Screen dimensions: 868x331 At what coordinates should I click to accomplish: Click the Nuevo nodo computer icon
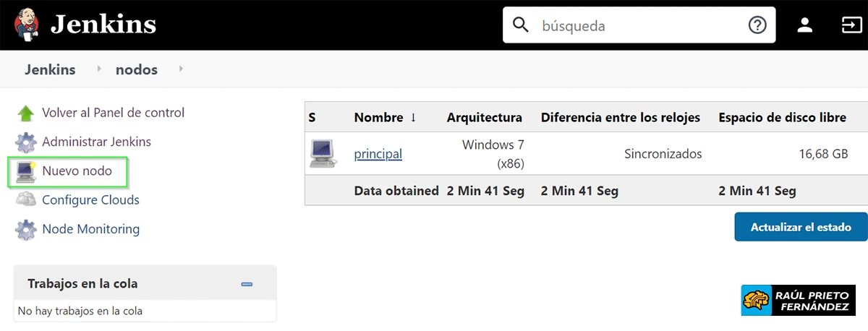coord(26,171)
